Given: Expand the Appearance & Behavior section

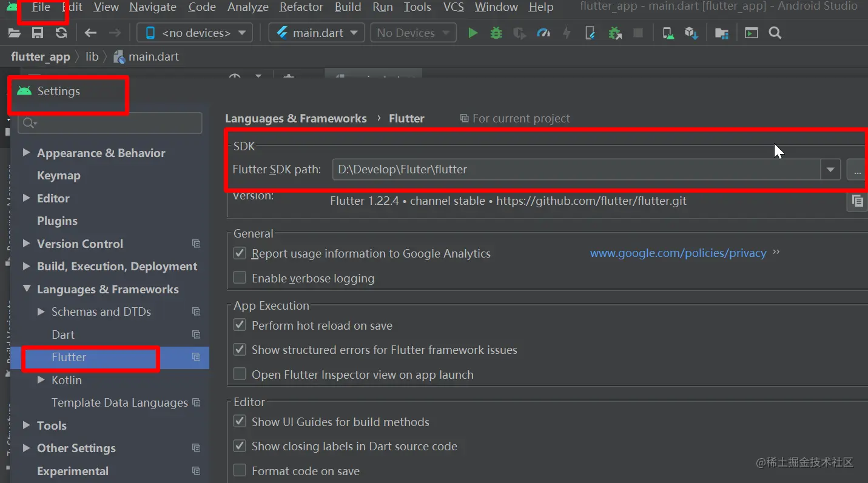Looking at the screenshot, I should click(x=27, y=153).
